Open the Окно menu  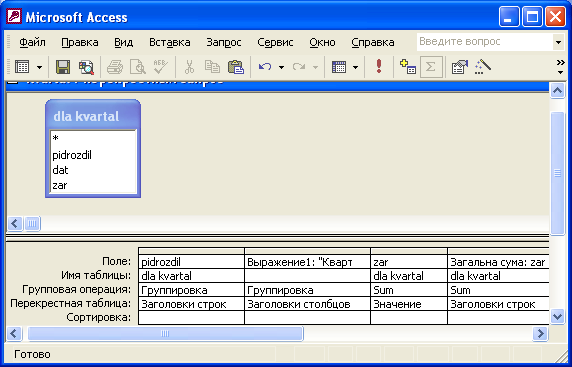pos(322,42)
